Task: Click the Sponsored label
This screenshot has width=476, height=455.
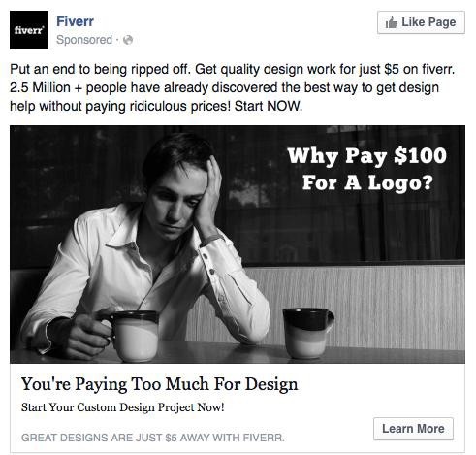Action: [x=84, y=40]
